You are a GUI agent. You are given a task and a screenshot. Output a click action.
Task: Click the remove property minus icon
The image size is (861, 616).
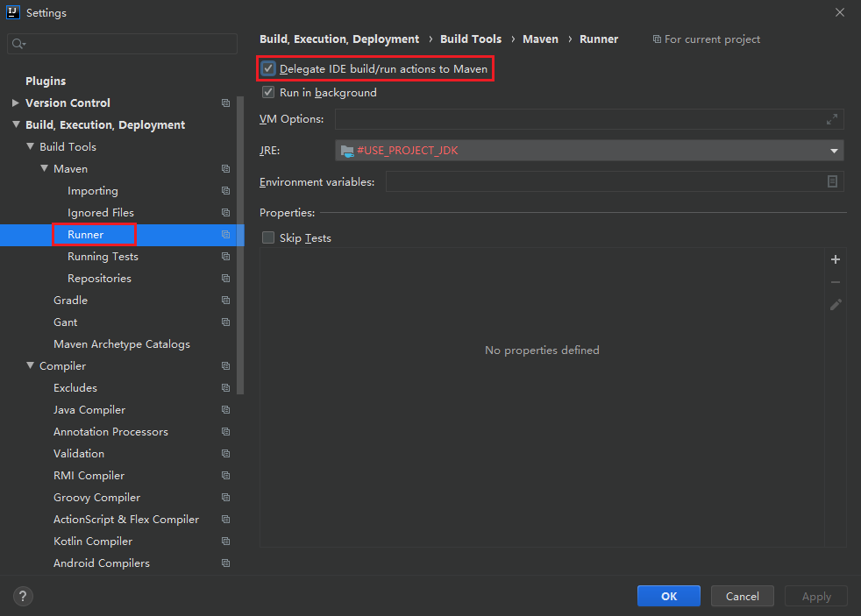pos(836,282)
